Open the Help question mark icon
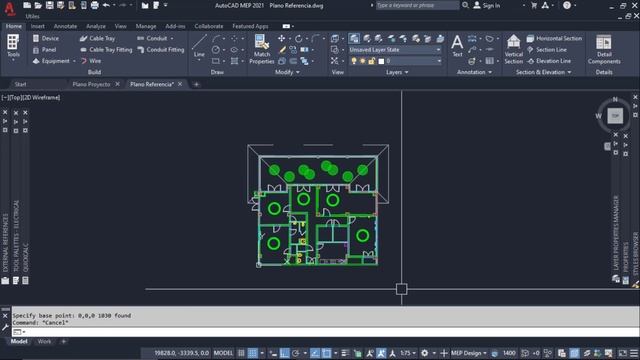The height and width of the screenshot is (360, 640). pos(567,5)
